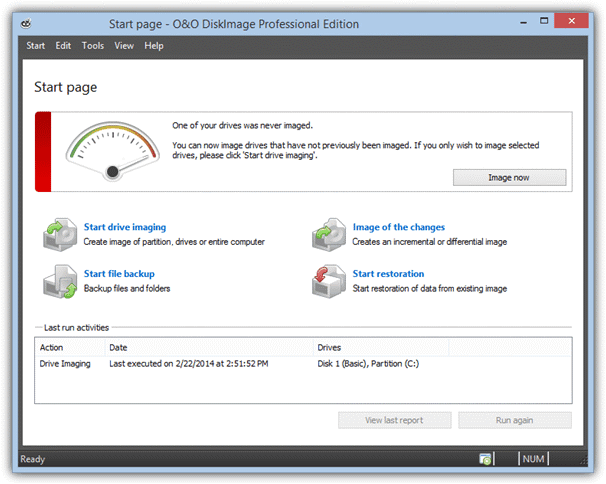Sort by the Date column header
The image size is (606, 484).
[209, 348]
